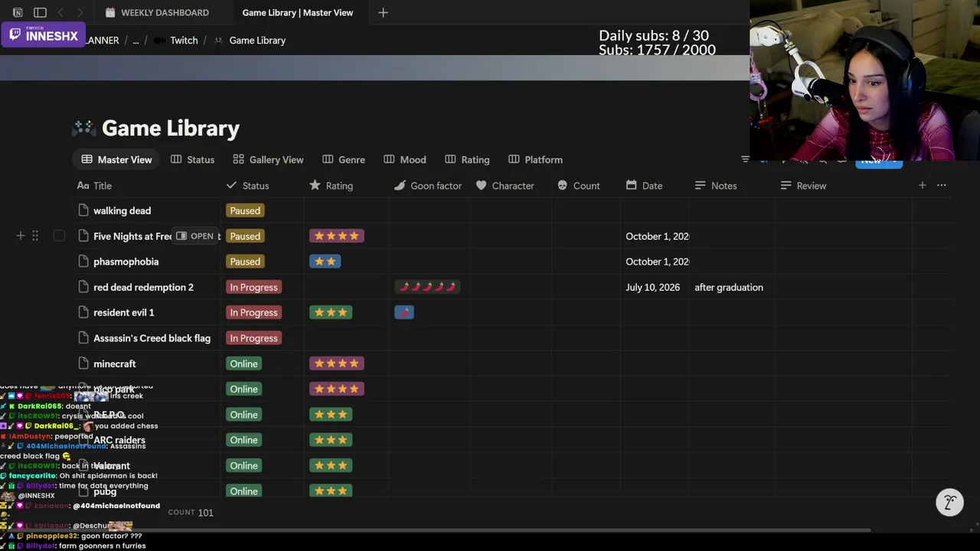980x551 pixels.
Task: Open the Mood view tab
Action: point(404,160)
